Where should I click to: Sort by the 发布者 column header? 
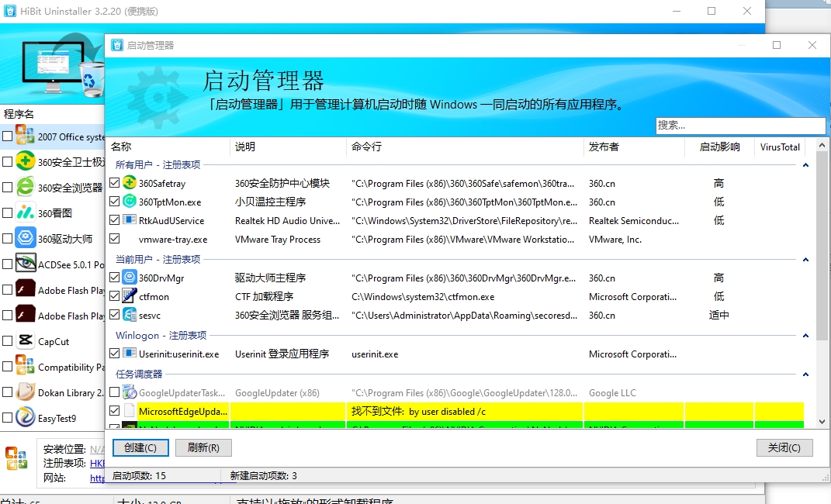pyautogui.click(x=604, y=147)
